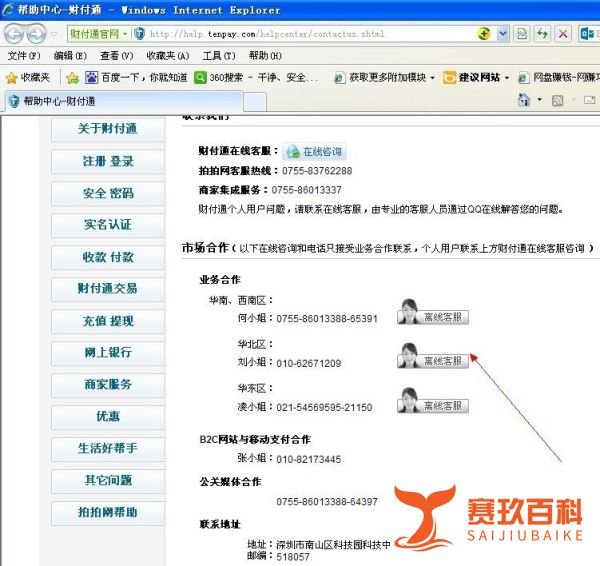Open the 实名认证 sidebar section
600x566 pixels.
(108, 225)
